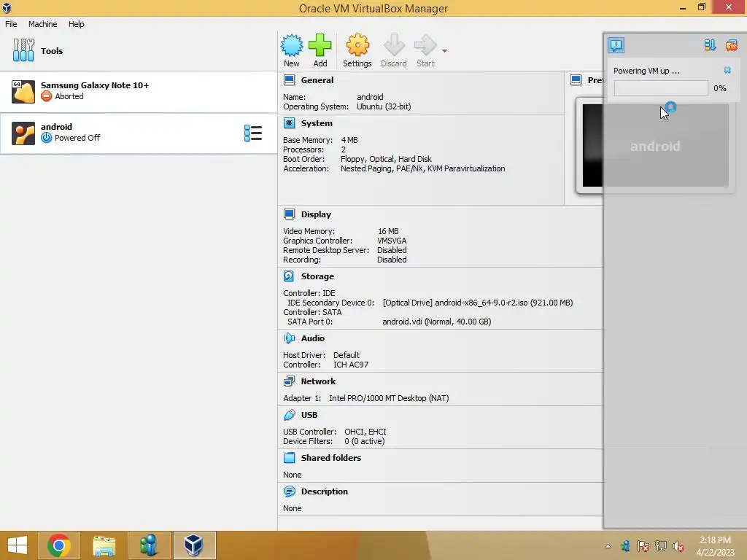Open File Explorer from the taskbar
The height and width of the screenshot is (560, 747).
tap(104, 545)
